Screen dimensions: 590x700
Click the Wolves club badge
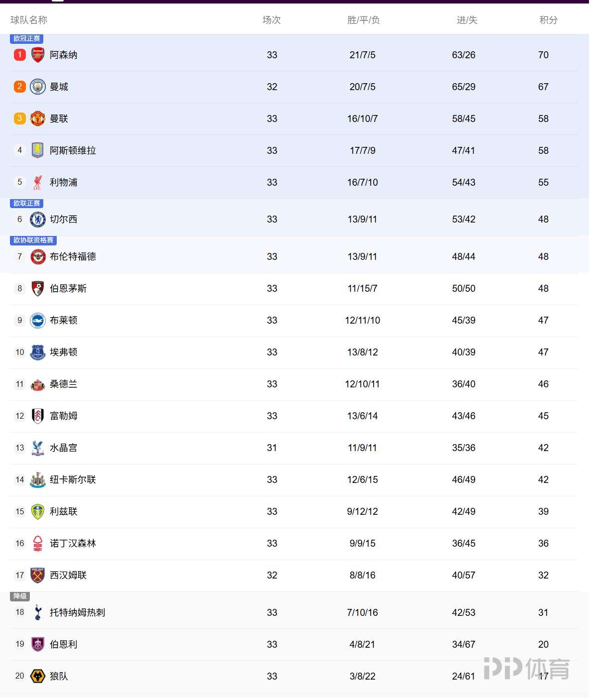(x=38, y=676)
